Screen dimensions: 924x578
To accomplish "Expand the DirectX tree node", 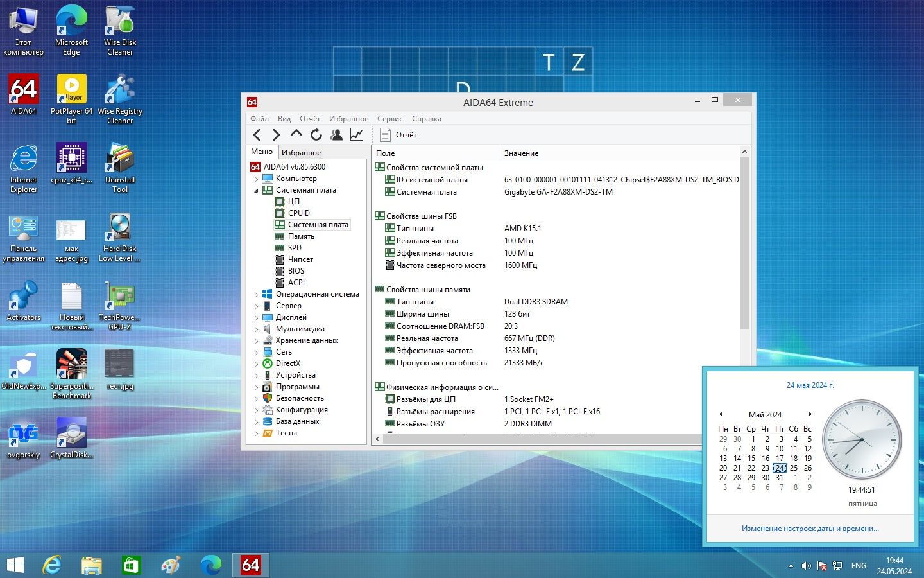I will point(256,363).
